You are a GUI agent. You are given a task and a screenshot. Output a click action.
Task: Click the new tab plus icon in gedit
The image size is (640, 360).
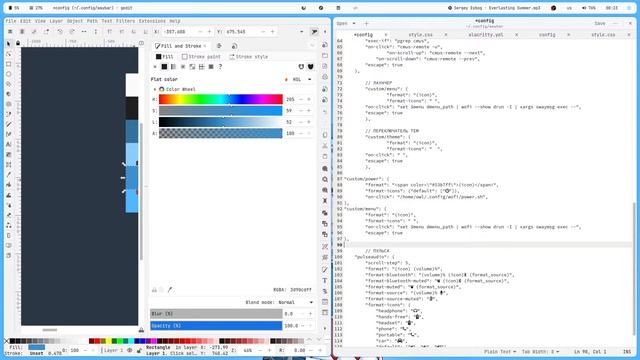pyautogui.click(x=366, y=23)
